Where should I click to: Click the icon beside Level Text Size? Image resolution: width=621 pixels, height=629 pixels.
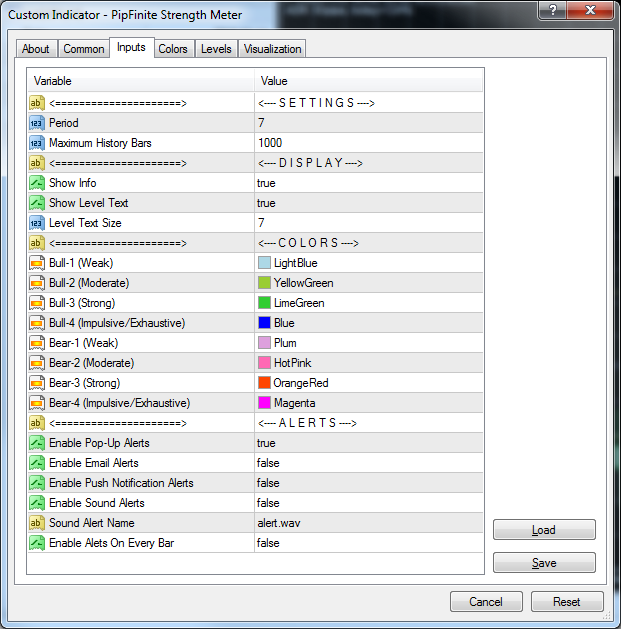(37, 223)
